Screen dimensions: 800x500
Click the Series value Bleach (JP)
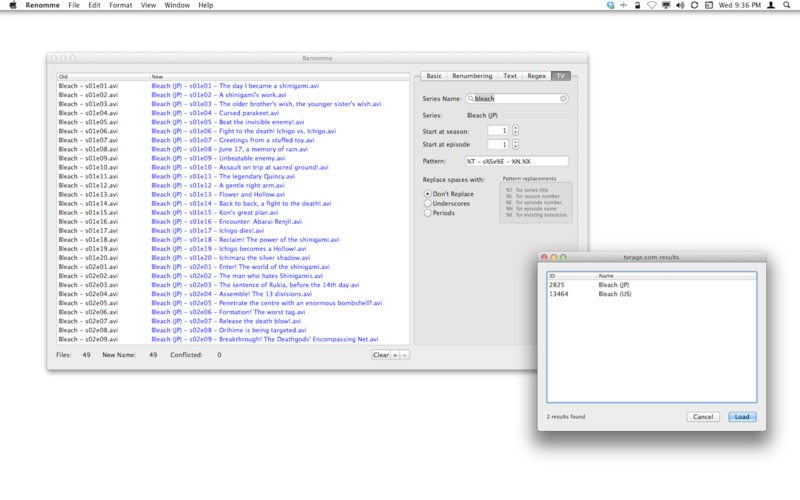coord(482,115)
